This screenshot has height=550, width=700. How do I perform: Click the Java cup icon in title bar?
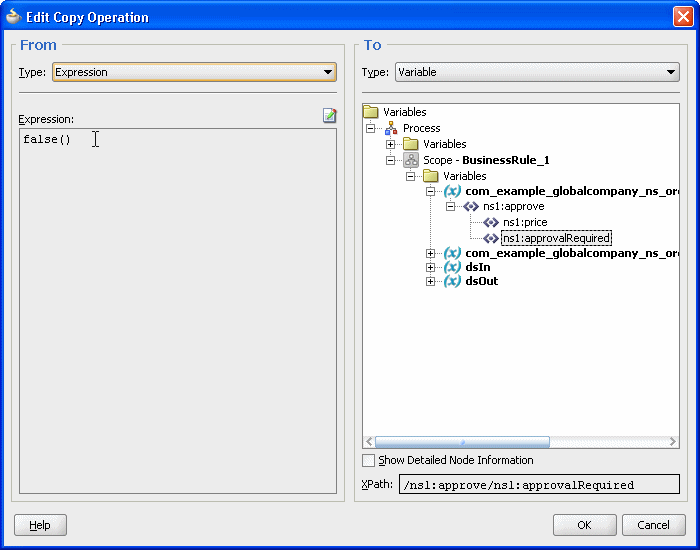[13, 17]
